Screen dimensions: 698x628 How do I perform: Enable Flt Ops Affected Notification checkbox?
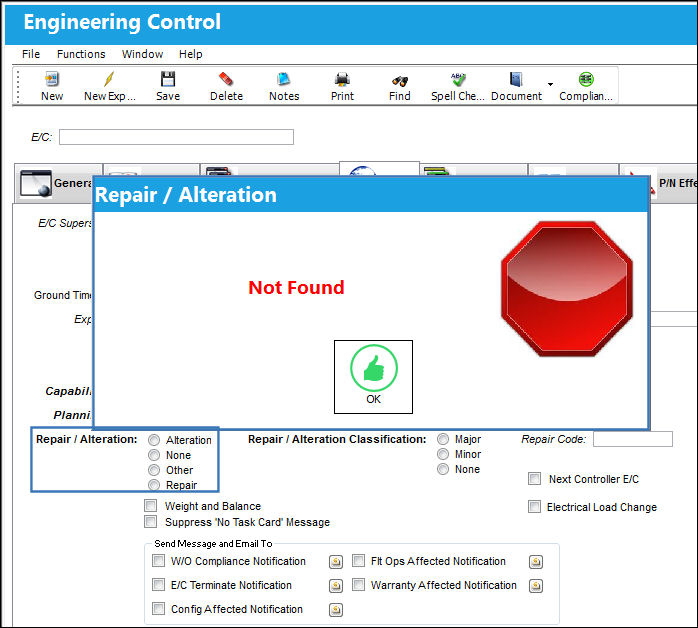[x=358, y=560]
